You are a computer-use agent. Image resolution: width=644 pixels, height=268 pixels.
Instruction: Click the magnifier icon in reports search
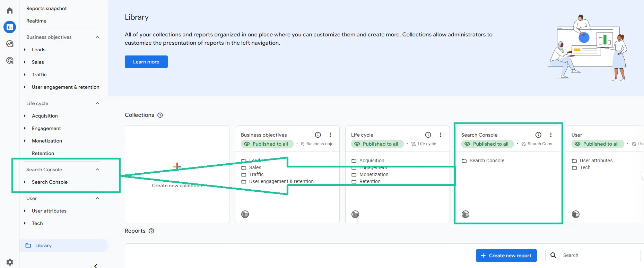coord(554,256)
